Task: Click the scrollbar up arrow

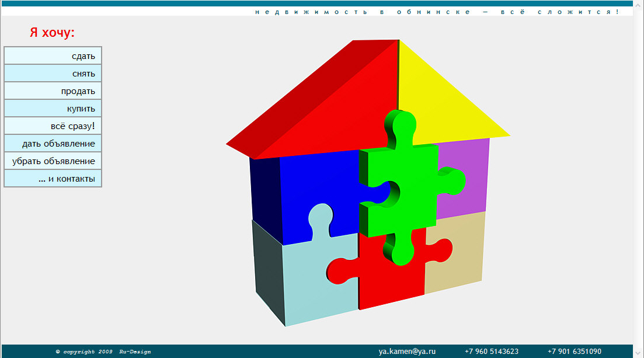Action: [638, 4]
